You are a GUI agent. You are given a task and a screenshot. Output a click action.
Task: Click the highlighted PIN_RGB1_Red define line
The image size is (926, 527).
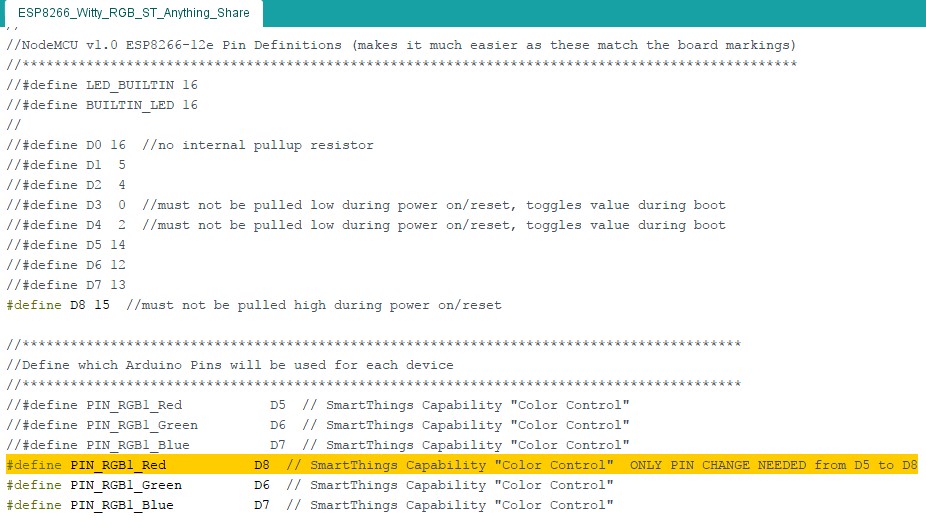(x=462, y=465)
